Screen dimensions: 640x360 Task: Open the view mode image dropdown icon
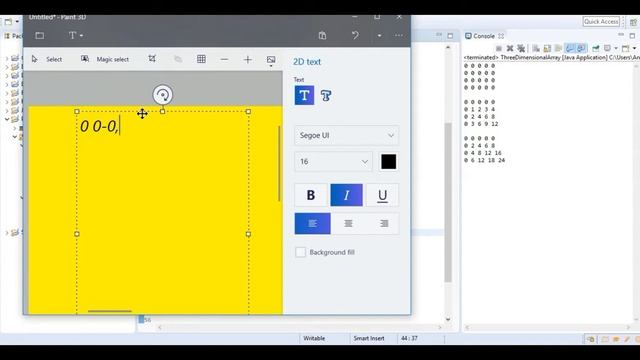coord(271,60)
